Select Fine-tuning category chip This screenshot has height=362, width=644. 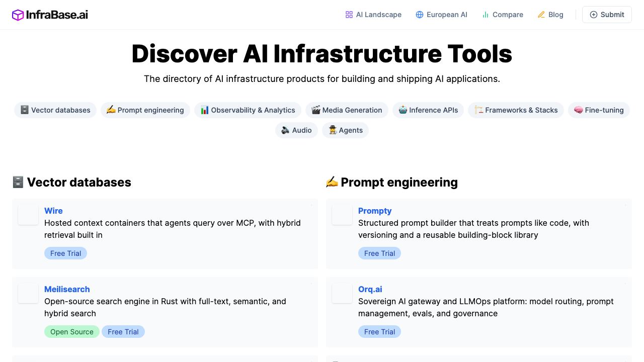pos(599,110)
